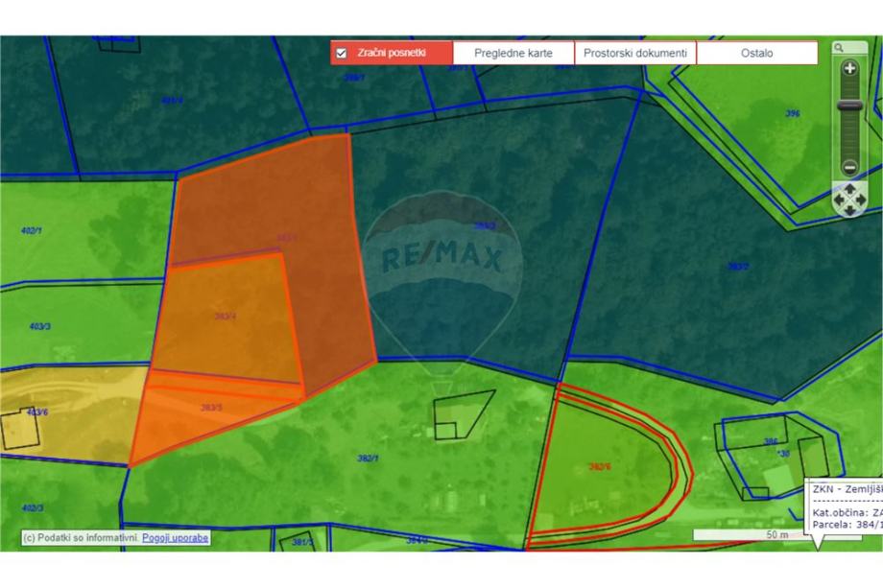
Task: Click parcel label 402/1
Action: tap(32, 231)
